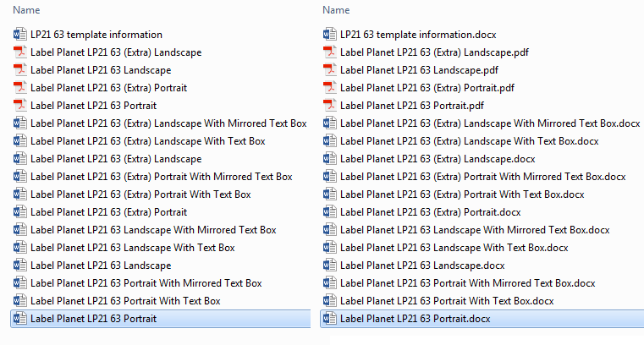Viewport: 644px width, 345px height.
Task: Select extensionless "LP21 63 template information" file name
Action: click(x=96, y=35)
